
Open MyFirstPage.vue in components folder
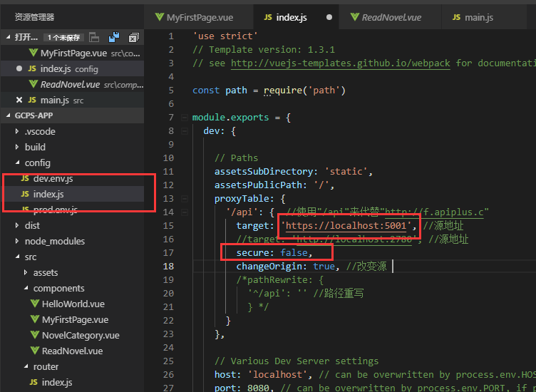click(x=75, y=319)
